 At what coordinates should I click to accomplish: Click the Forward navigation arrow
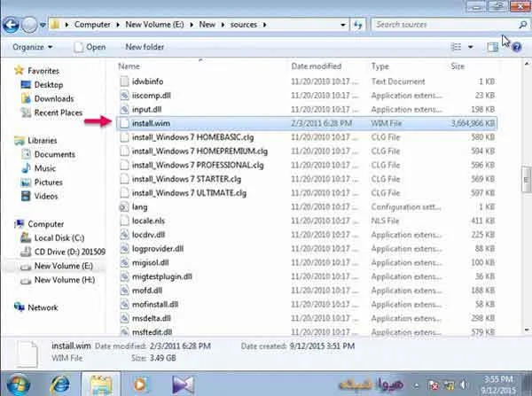coord(29,25)
